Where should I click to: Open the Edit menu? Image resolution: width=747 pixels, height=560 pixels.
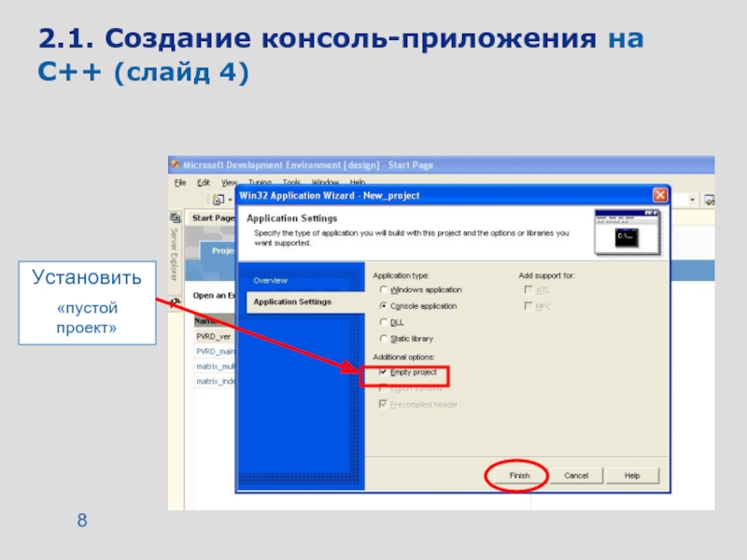(204, 183)
